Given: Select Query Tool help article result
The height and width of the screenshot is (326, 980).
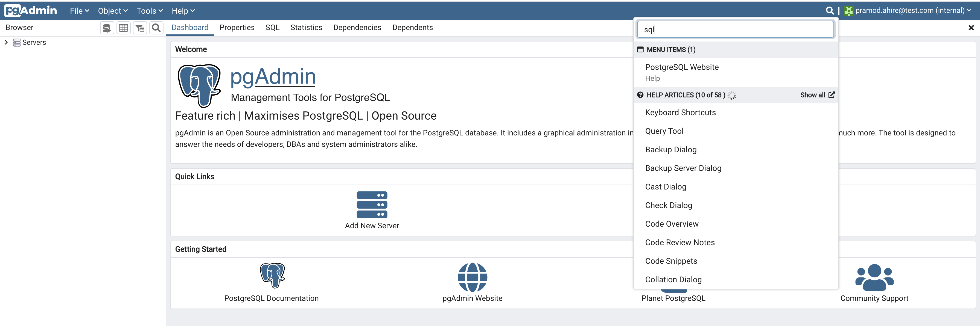Looking at the screenshot, I should click(664, 131).
